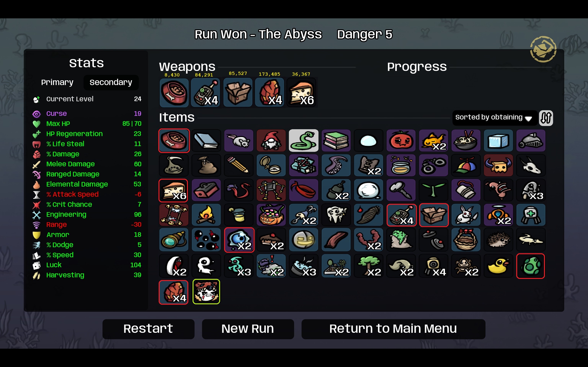Switch to the Primary stats tab
This screenshot has width=588, height=367.
point(57,82)
